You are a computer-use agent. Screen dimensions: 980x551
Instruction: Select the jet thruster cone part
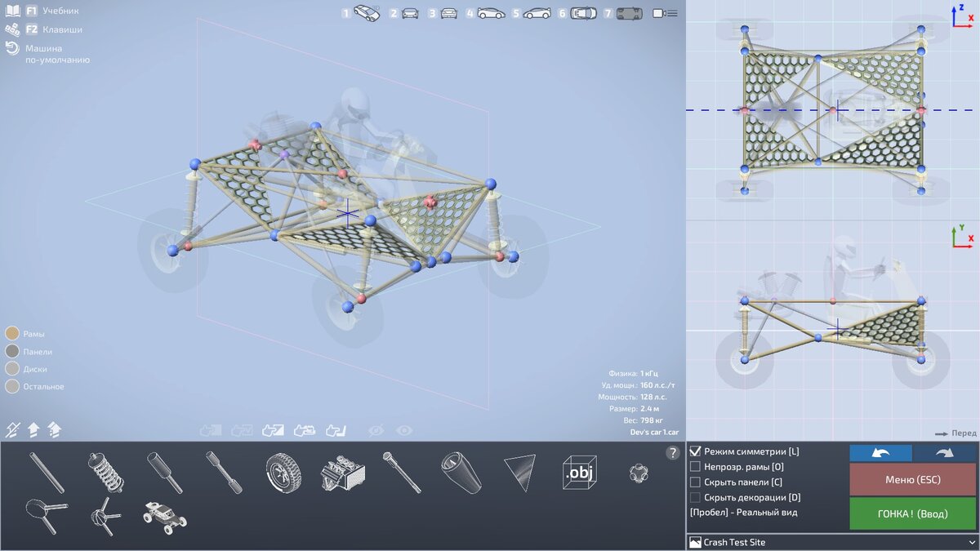(461, 473)
